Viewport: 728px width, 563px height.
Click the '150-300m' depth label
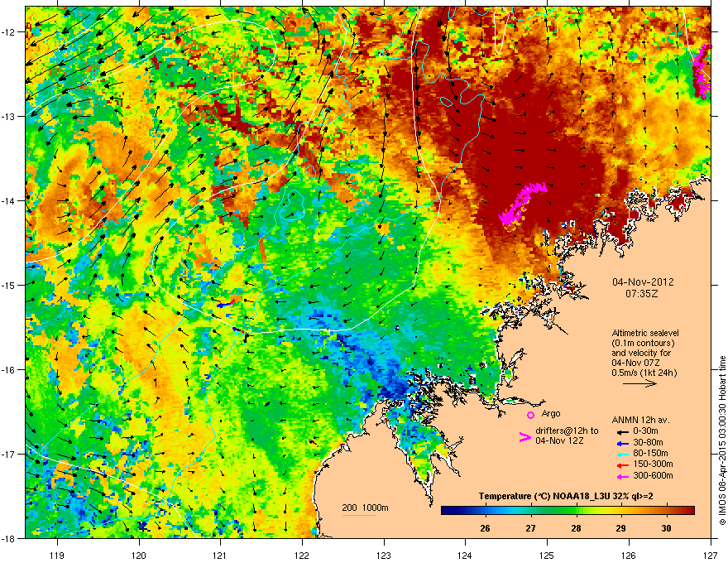653,464
